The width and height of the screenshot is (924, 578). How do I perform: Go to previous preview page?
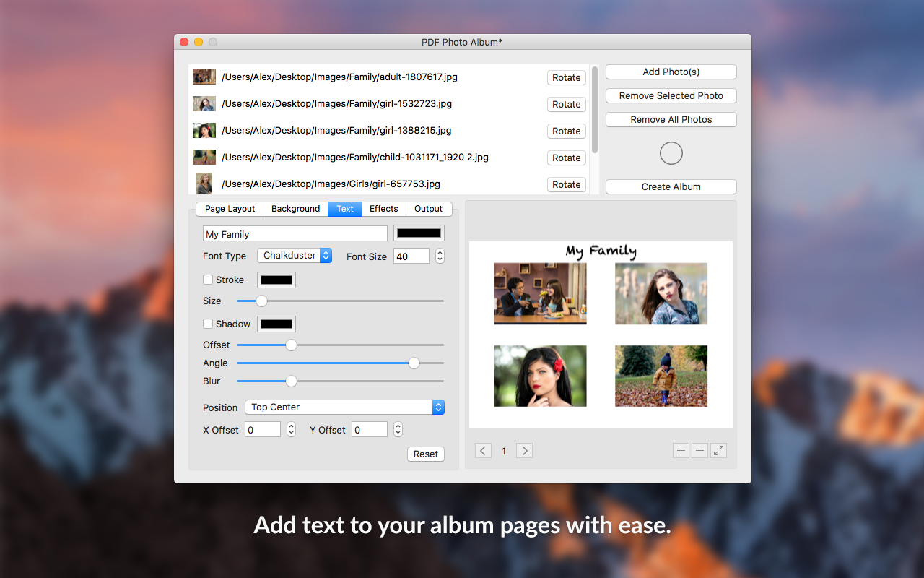[483, 451]
